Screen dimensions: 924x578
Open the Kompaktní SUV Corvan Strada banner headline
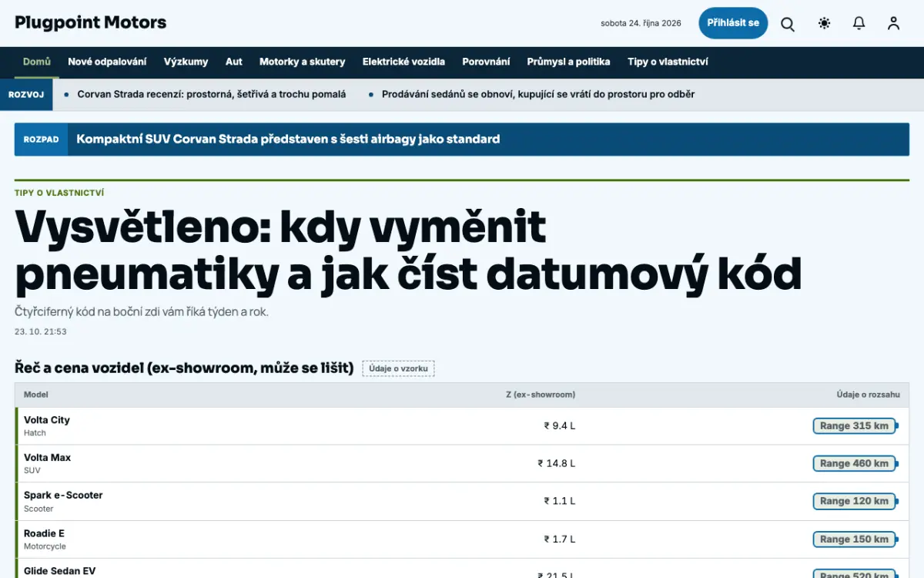click(288, 139)
